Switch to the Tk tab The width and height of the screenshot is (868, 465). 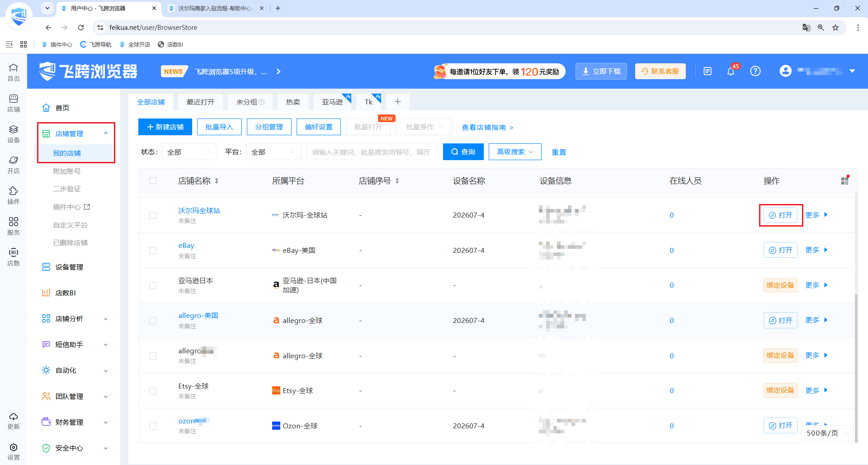point(369,102)
